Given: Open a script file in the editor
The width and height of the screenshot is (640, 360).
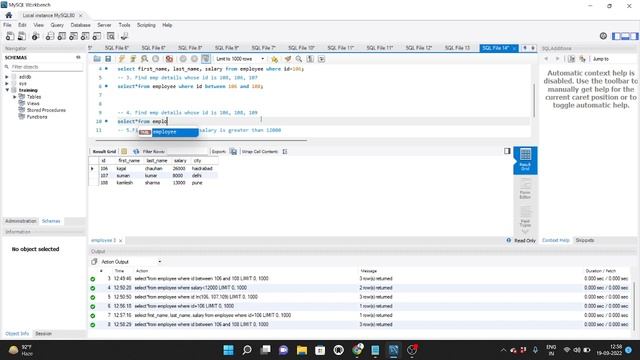Looking at the screenshot, I should tap(97, 59).
